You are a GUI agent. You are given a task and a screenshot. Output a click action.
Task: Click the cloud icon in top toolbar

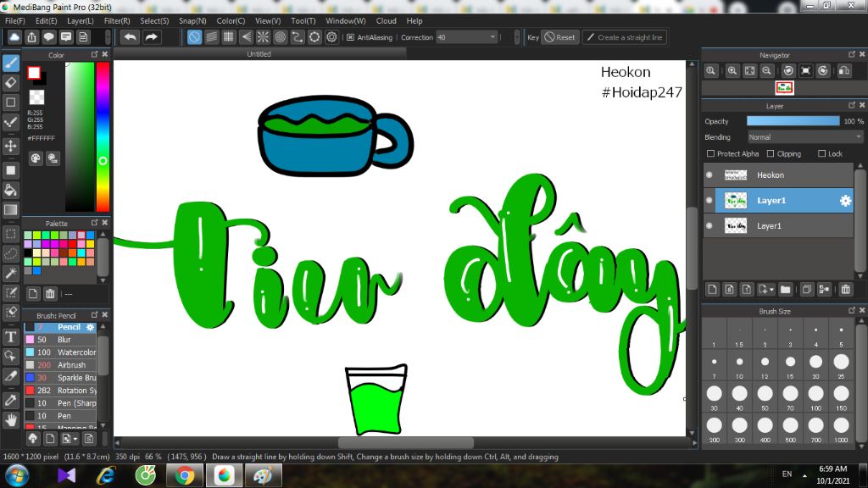[14, 37]
